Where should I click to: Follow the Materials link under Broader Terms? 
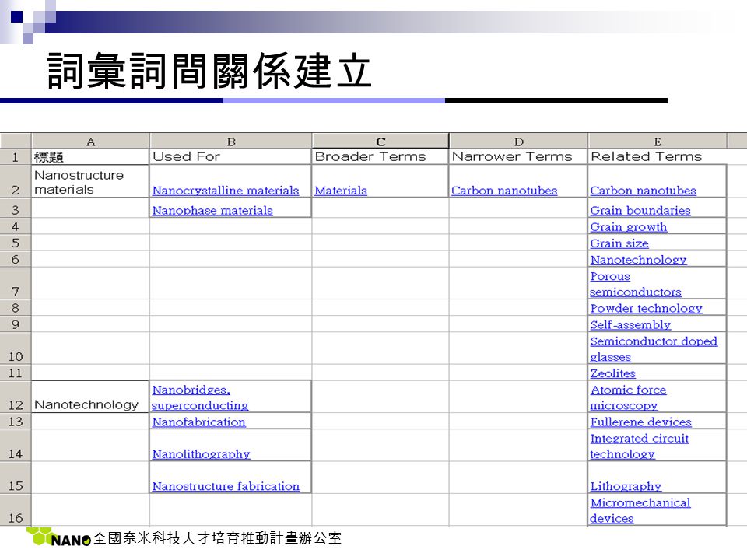341,191
